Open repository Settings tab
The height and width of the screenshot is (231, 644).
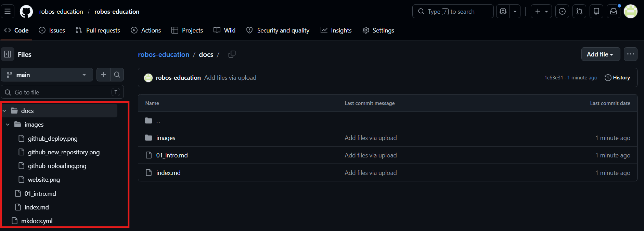point(378,30)
